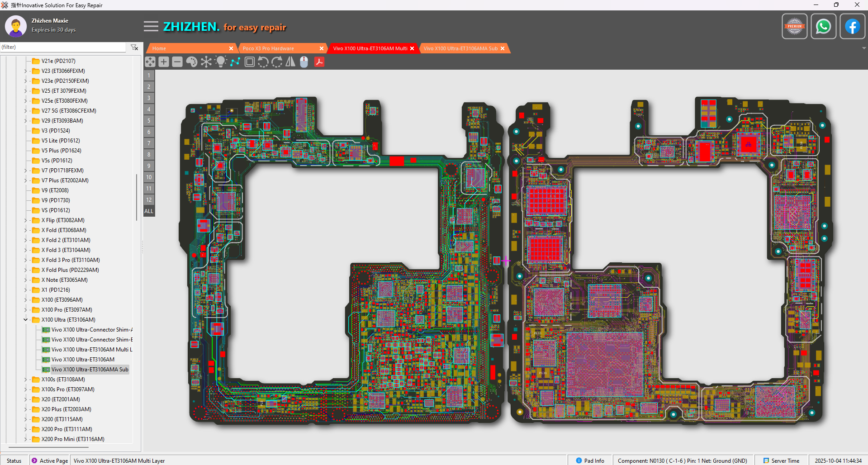The image size is (868, 465).
Task: Click the Status label in status bar
Action: [14, 460]
